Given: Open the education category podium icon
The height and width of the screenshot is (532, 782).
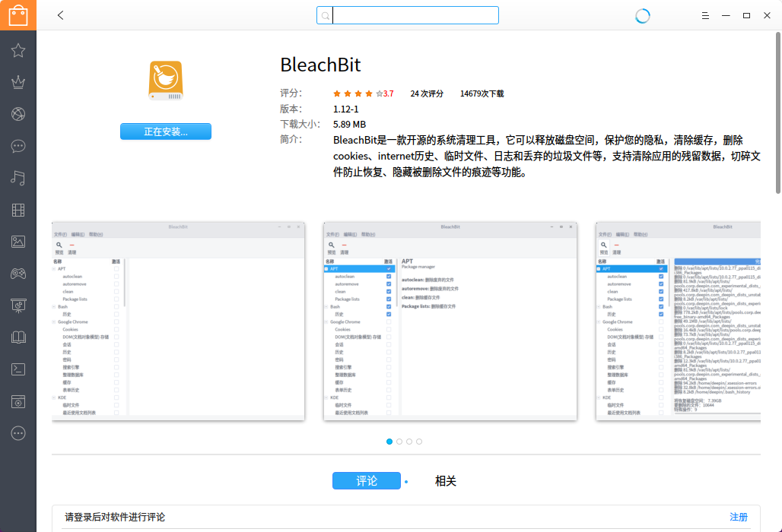Looking at the screenshot, I should (x=18, y=306).
